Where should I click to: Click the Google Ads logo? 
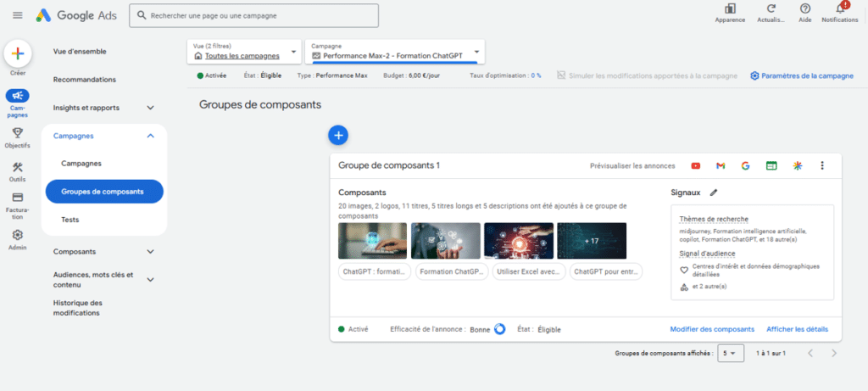[76, 15]
